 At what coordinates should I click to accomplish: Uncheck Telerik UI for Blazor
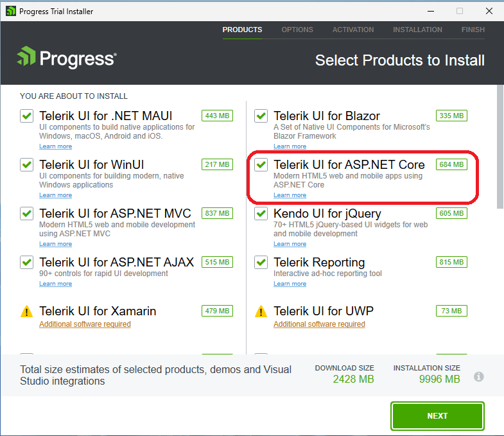click(x=261, y=116)
